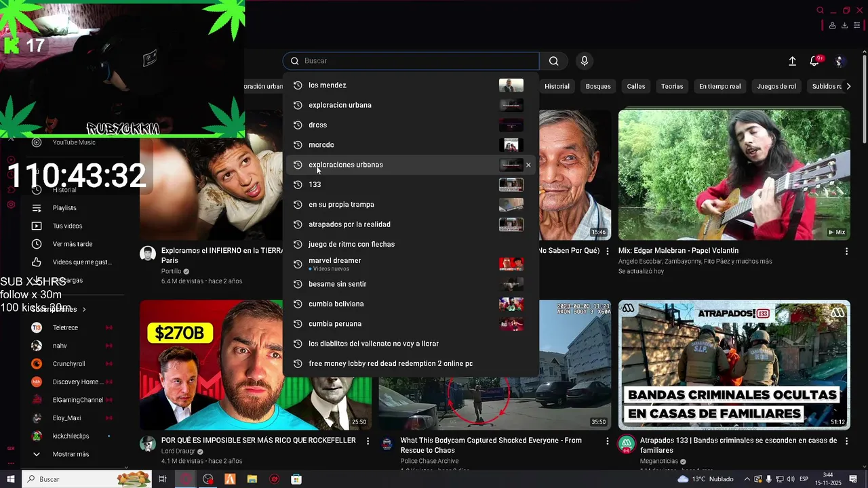Choose 'juego de ritmo con flechas' suggestion
The image size is (868, 488).
click(x=410, y=244)
